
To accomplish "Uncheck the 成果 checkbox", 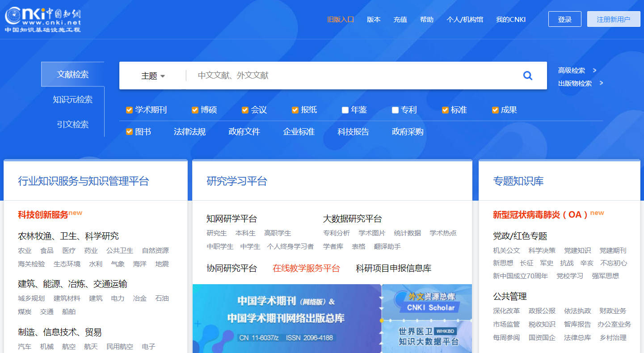I will pos(495,110).
